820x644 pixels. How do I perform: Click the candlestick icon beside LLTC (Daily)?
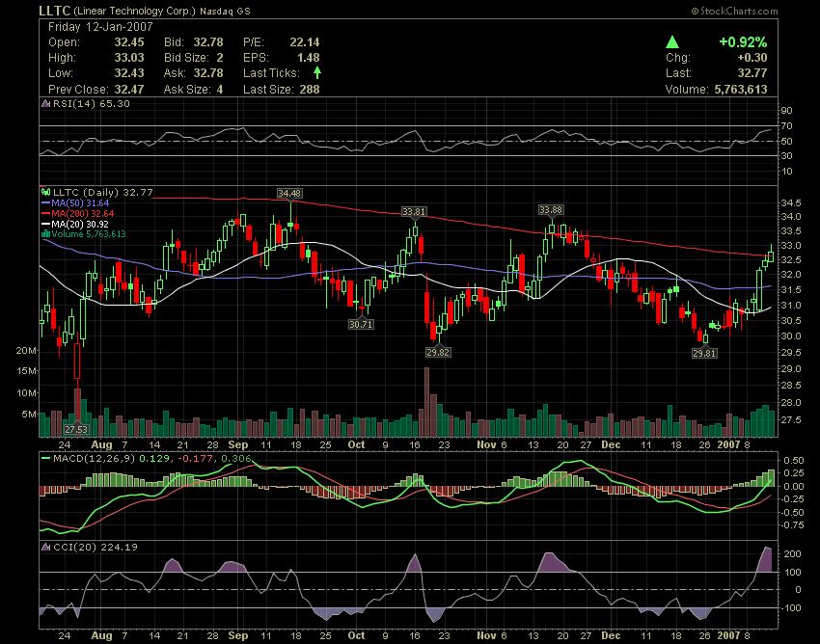[x=46, y=193]
